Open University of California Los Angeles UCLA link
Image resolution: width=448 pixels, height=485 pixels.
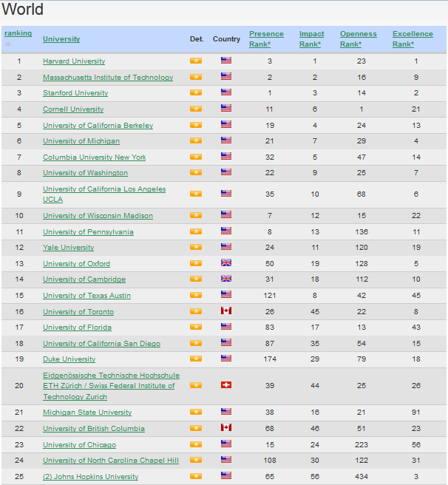[104, 194]
